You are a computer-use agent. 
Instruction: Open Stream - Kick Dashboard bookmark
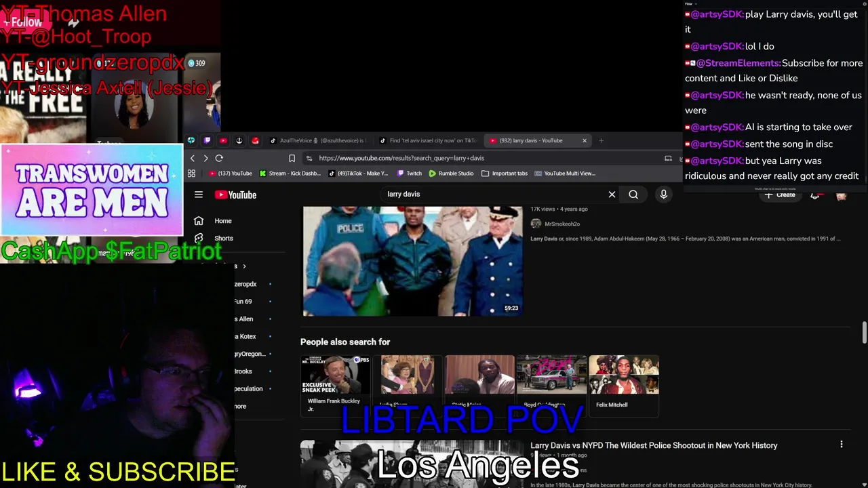click(x=290, y=174)
